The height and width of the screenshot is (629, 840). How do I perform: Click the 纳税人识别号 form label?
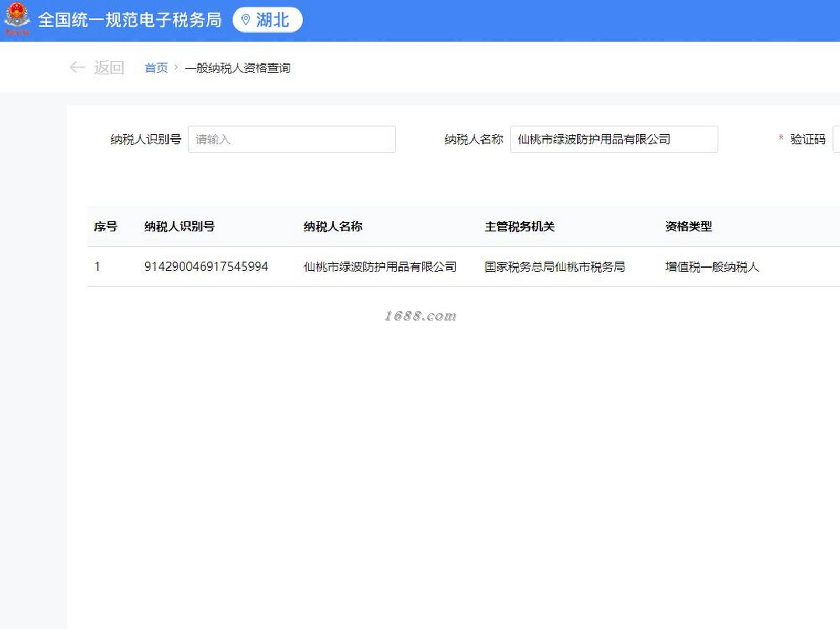[145, 139]
